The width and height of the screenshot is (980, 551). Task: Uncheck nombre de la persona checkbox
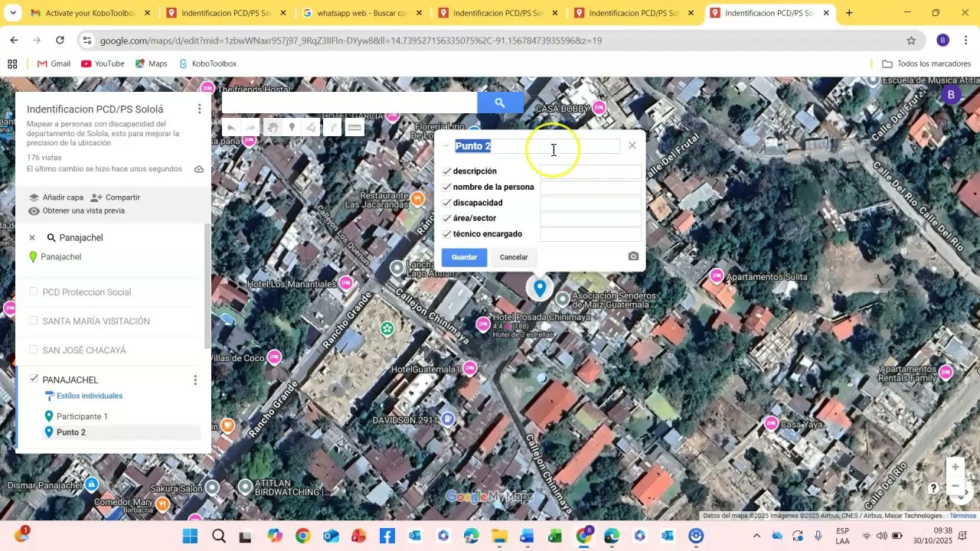click(446, 187)
